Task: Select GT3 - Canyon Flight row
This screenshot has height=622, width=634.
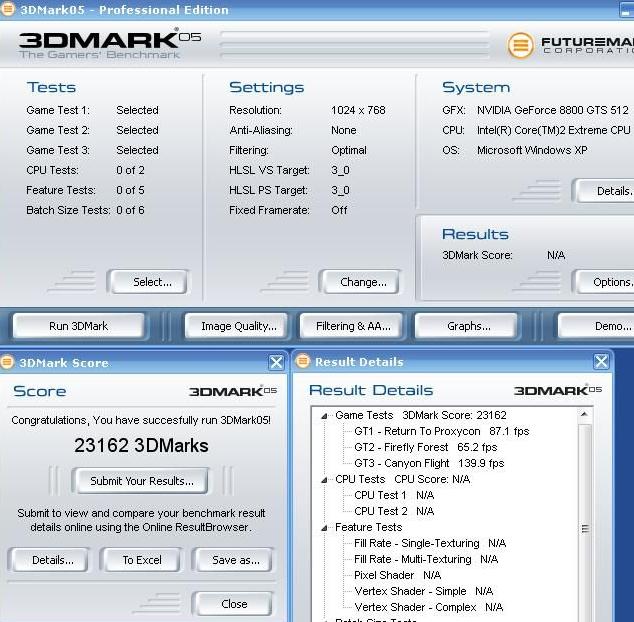Action: click(429, 463)
